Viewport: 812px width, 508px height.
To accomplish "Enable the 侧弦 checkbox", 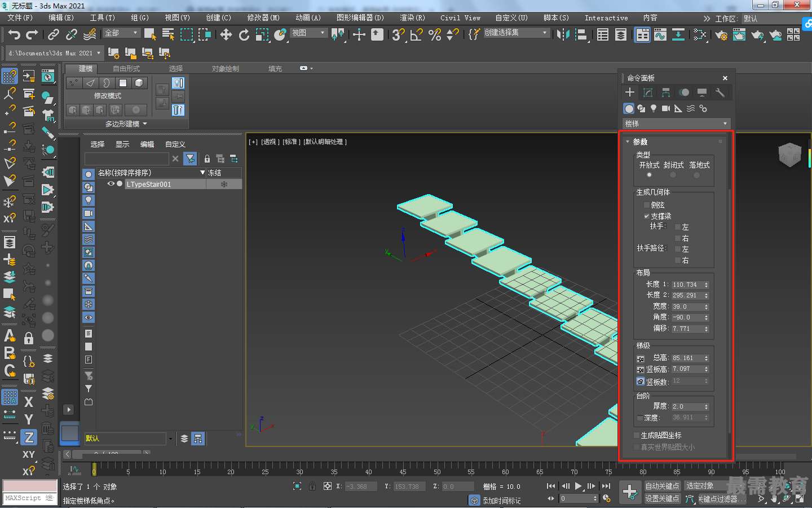I will click(646, 205).
